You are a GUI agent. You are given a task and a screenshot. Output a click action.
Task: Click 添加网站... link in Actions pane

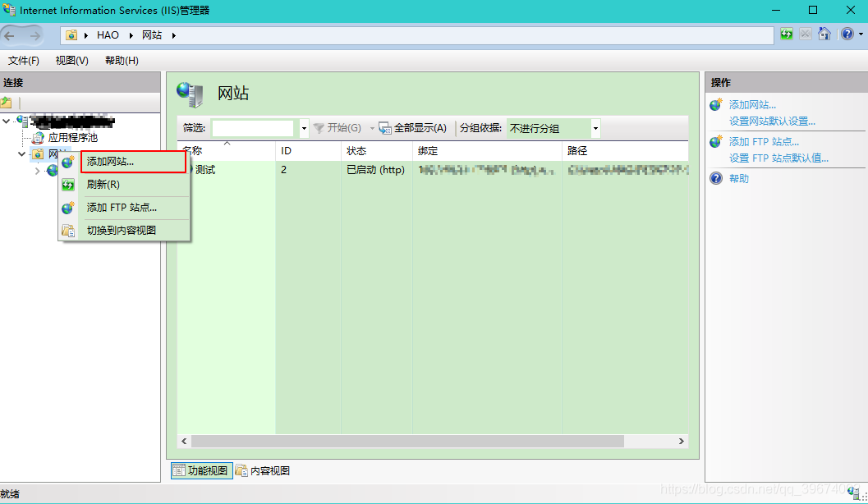point(752,104)
